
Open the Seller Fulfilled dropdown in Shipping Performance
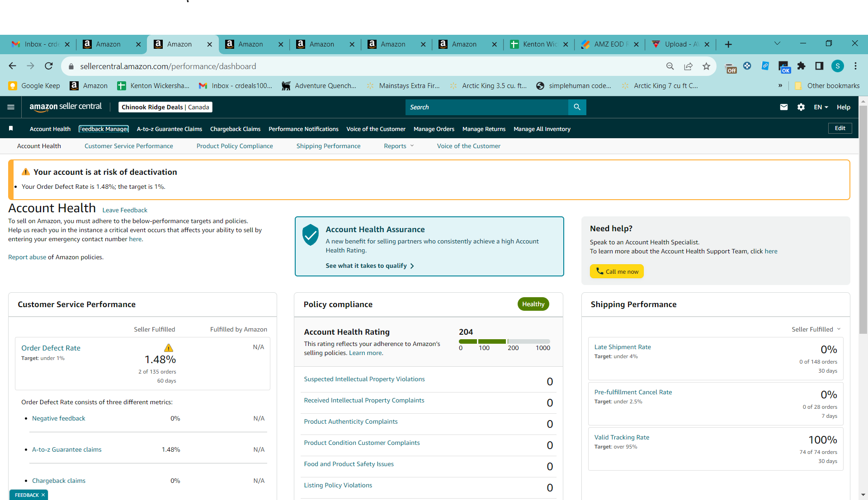[816, 329]
